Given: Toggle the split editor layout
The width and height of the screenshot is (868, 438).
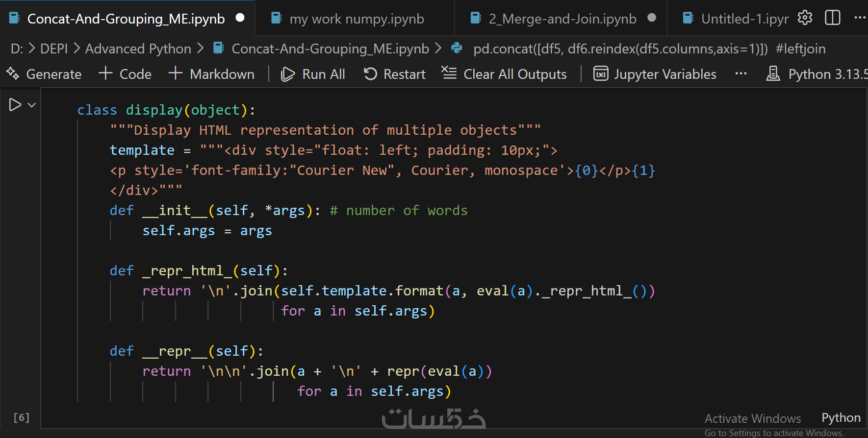Looking at the screenshot, I should pyautogui.click(x=832, y=18).
